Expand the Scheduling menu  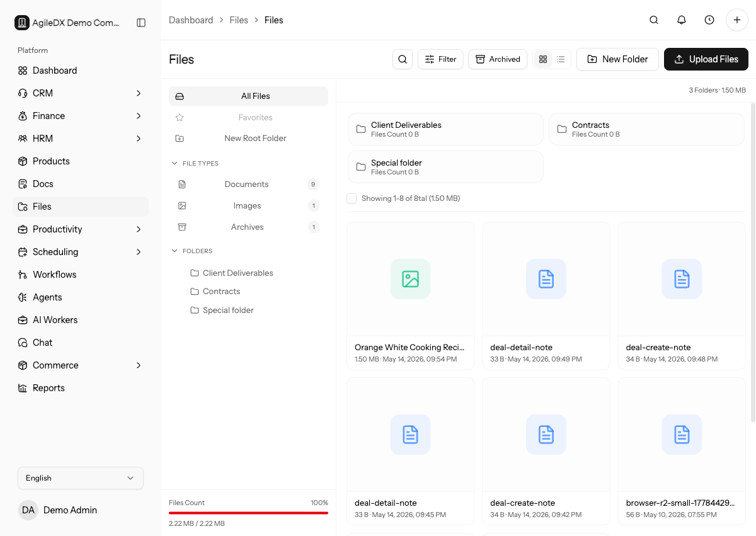pyautogui.click(x=81, y=252)
